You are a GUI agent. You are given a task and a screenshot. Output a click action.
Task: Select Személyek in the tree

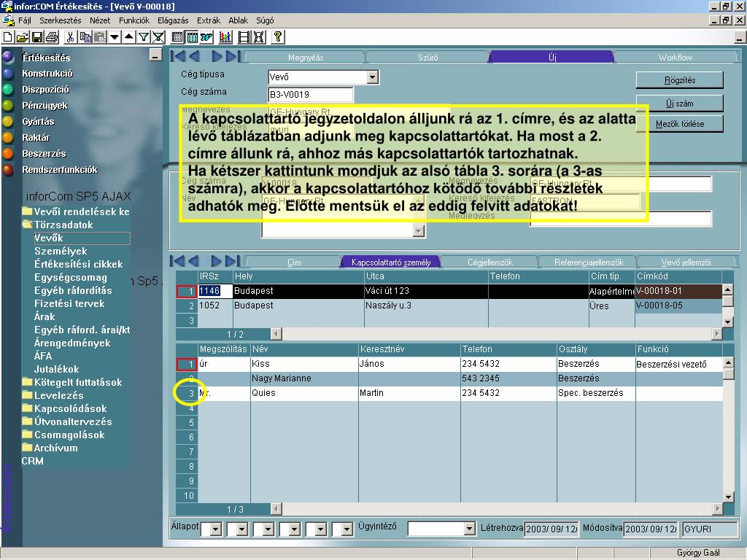coord(61,251)
